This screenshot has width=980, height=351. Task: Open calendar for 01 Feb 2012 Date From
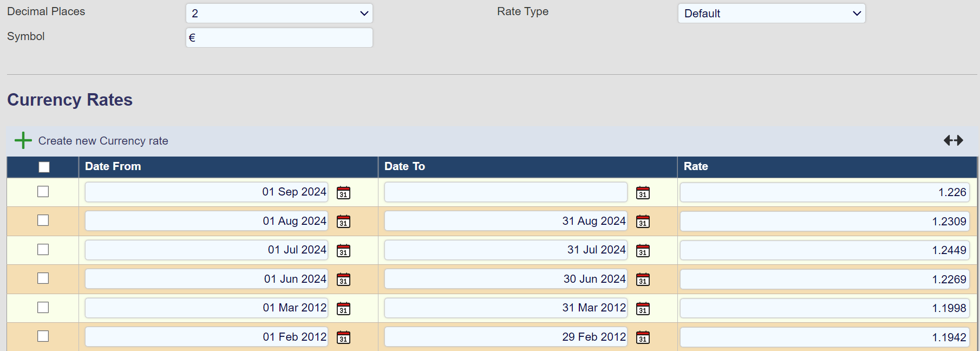343,337
